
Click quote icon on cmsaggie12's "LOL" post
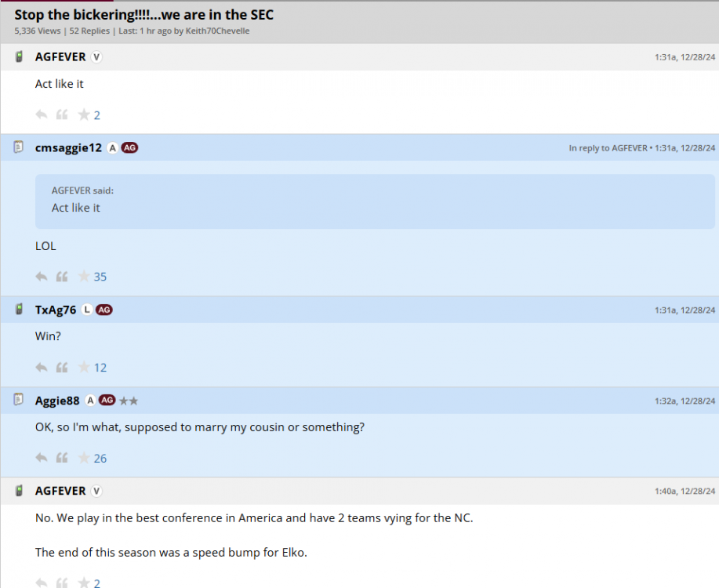point(62,277)
